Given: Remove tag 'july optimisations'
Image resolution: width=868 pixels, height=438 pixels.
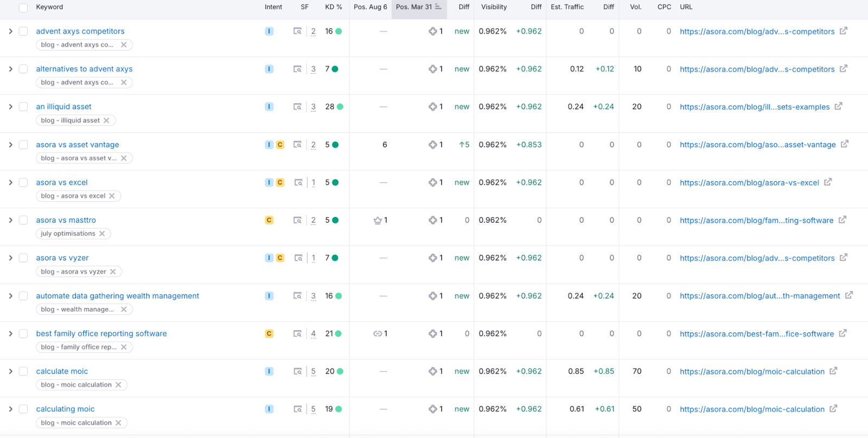Looking at the screenshot, I should point(102,234).
